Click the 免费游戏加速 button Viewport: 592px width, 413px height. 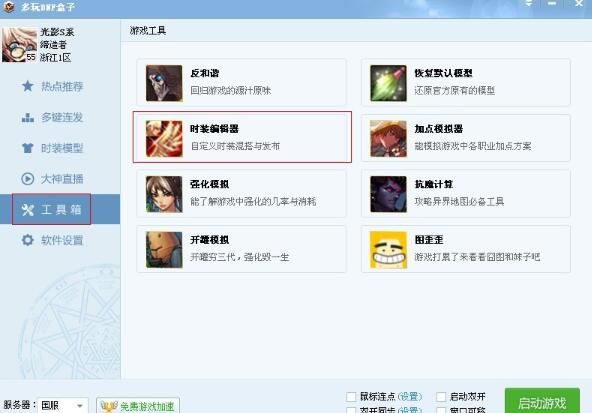(138, 406)
